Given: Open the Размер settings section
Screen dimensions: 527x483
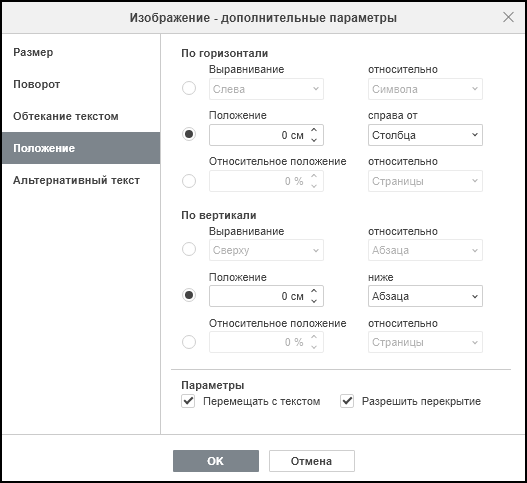Looking at the screenshot, I should pyautogui.click(x=81, y=52).
